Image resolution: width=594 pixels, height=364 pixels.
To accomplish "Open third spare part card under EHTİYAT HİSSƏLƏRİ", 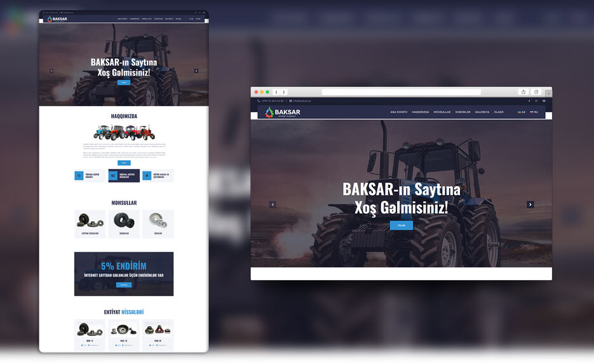I will tap(158, 335).
